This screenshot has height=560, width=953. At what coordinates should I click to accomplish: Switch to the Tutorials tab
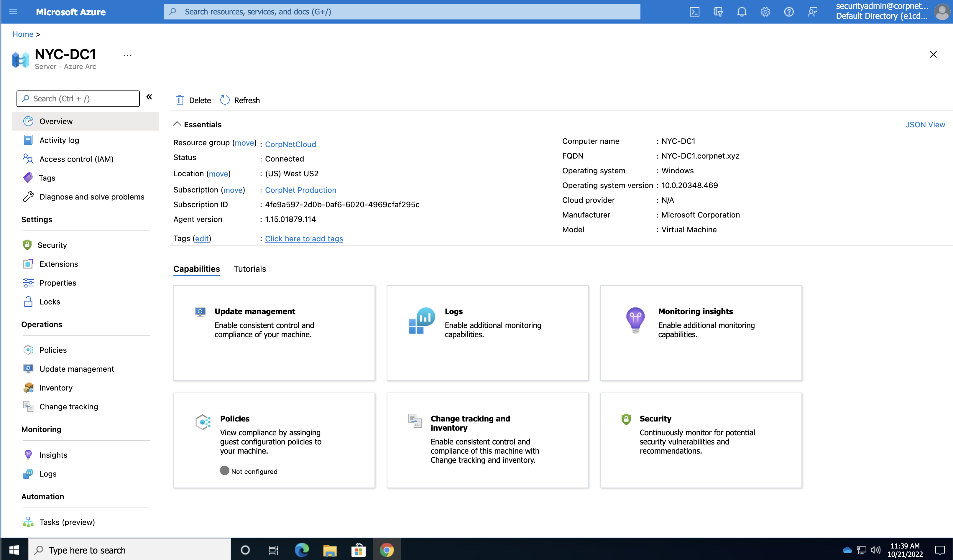pyautogui.click(x=249, y=269)
